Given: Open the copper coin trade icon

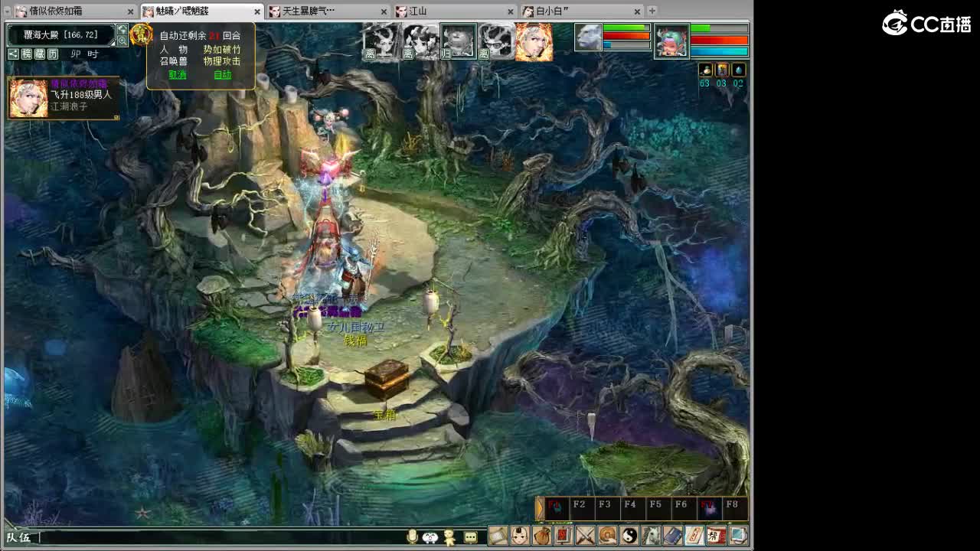Looking at the screenshot, I should (607, 536).
